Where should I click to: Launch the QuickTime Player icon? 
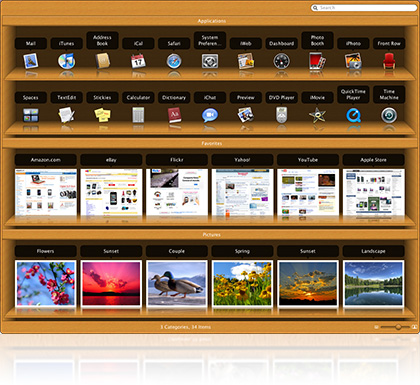pos(353,115)
